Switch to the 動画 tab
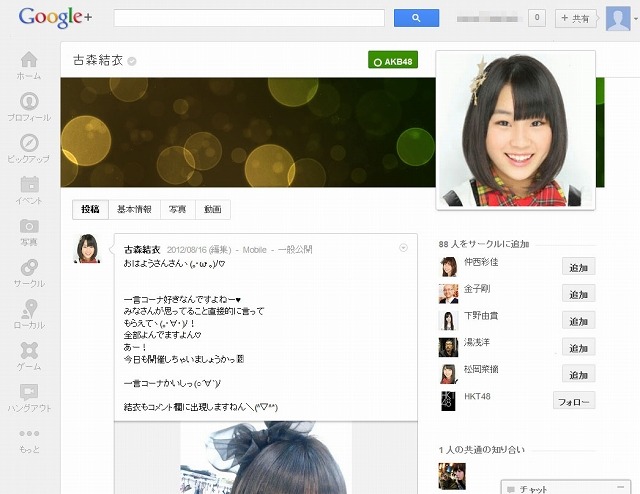 pos(213,209)
